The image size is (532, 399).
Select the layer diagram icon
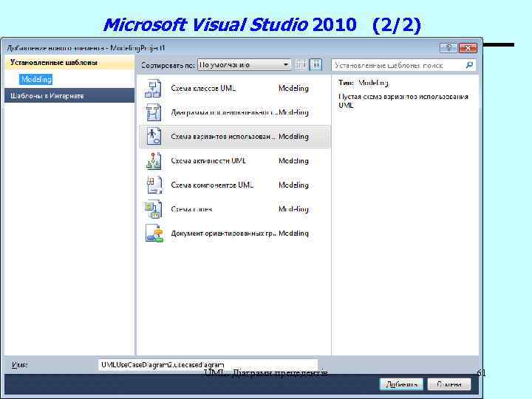153,209
